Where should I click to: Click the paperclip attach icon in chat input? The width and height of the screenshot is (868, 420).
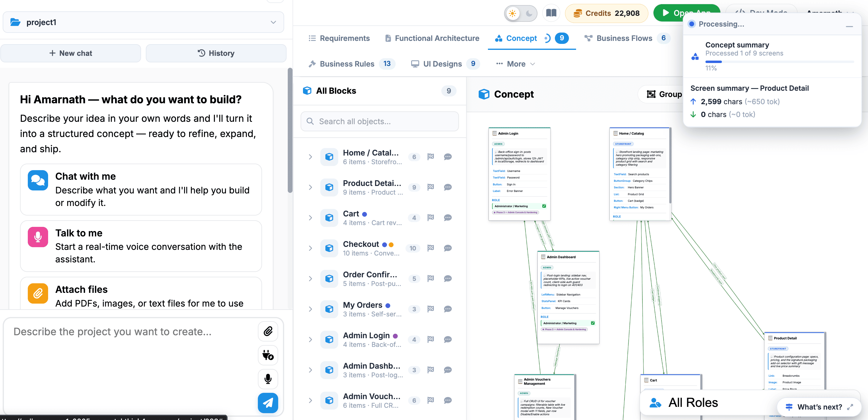(x=268, y=331)
